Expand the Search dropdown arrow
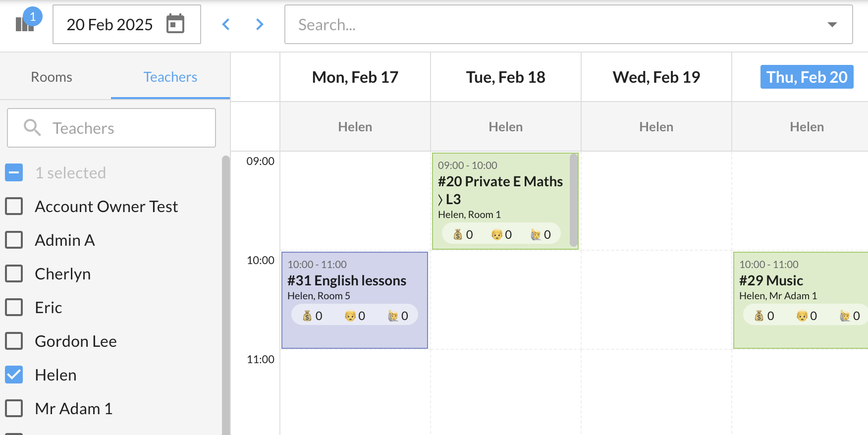Viewport: 868px width, 435px height. pos(832,25)
